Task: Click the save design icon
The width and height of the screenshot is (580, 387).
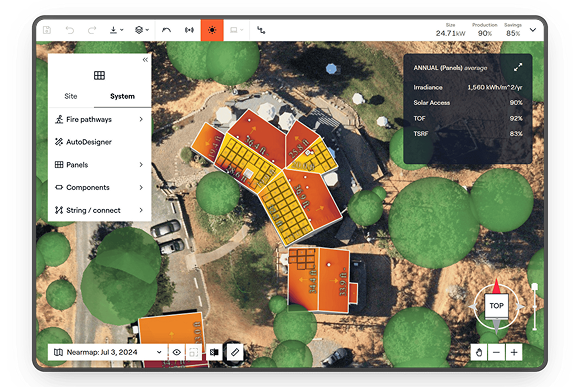Action: [47, 30]
